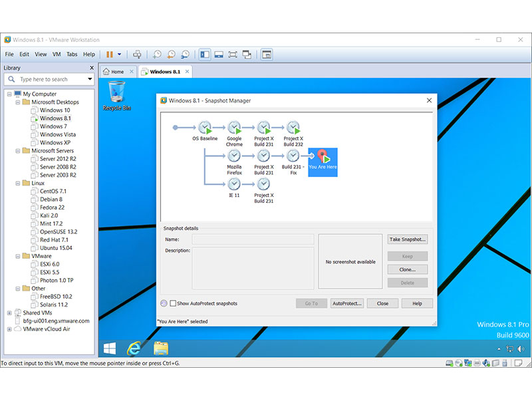Click the guest volume speaker tray icon

click(x=521, y=348)
